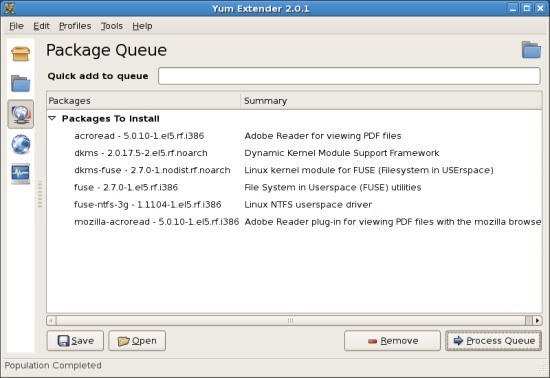Click the Yum Extender window title icon
This screenshot has width=550, height=378.
tap(9, 8)
